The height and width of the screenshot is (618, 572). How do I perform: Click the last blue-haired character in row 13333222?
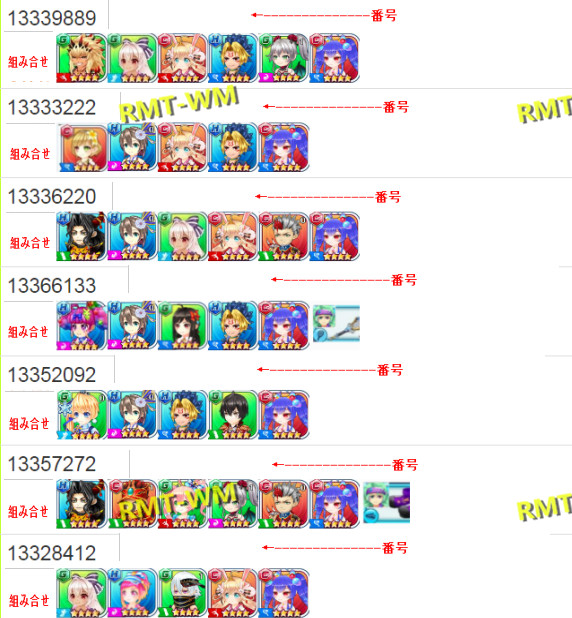click(283, 147)
